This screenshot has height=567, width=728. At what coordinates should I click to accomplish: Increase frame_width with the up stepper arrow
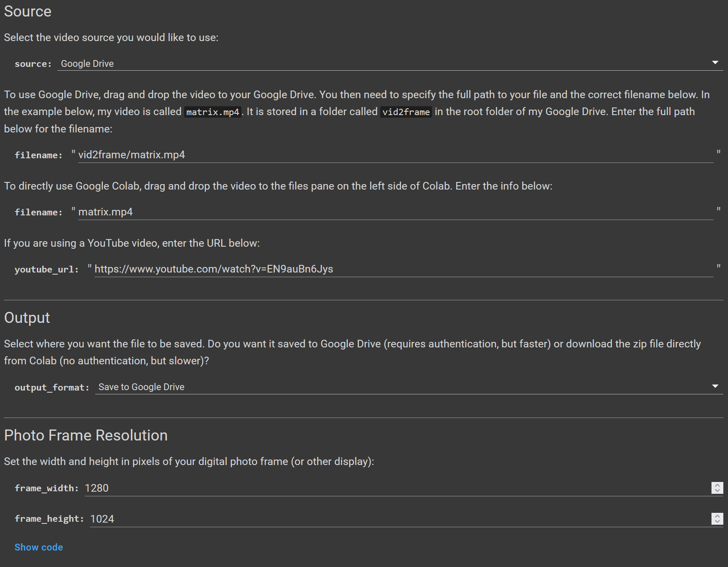pyautogui.click(x=717, y=485)
